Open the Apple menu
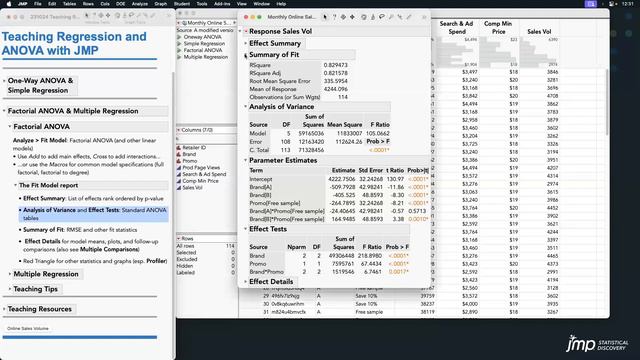This screenshot has width=640, height=360. [9, 4]
